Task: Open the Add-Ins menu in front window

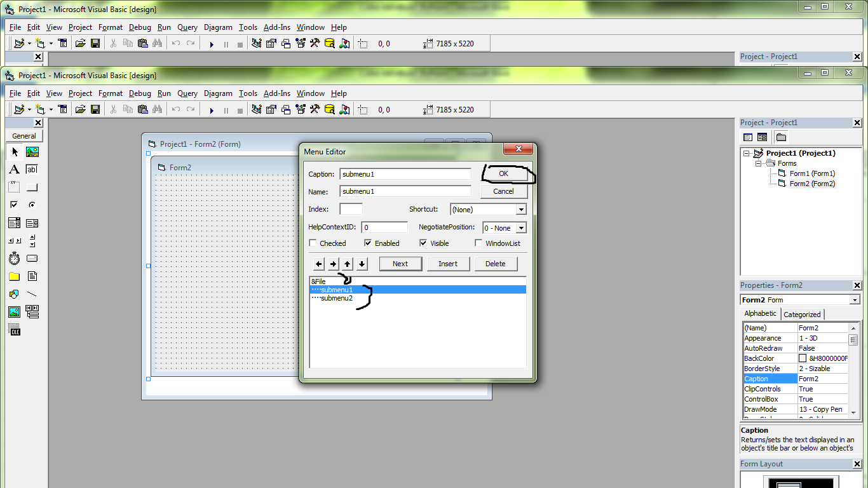Action: coord(277,93)
